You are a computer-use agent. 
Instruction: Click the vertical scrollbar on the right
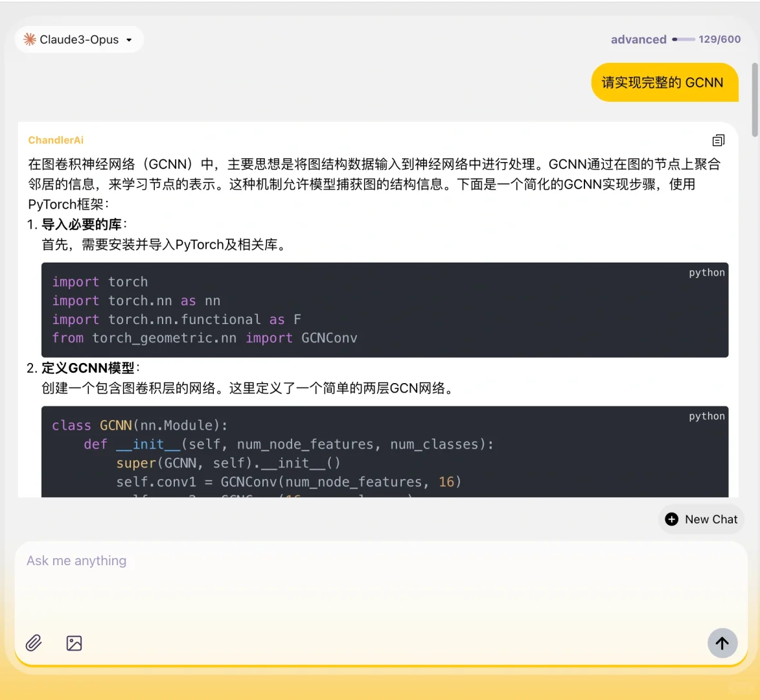[x=754, y=99]
